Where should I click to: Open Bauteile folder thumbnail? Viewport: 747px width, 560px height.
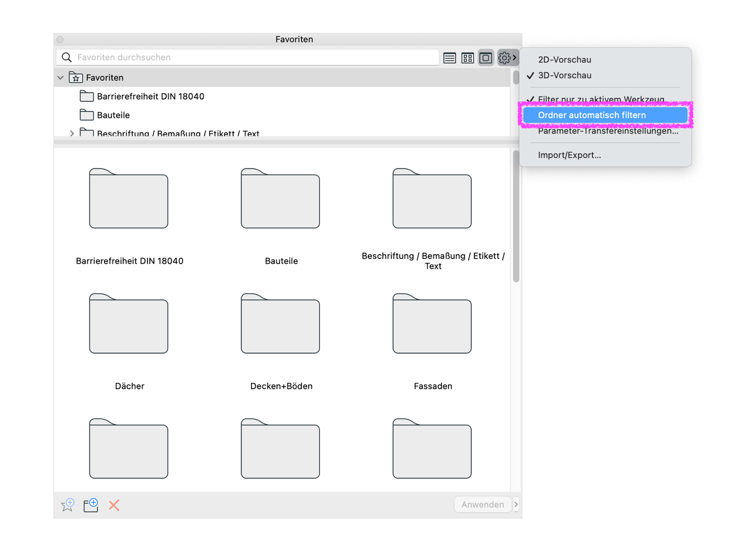click(x=281, y=199)
